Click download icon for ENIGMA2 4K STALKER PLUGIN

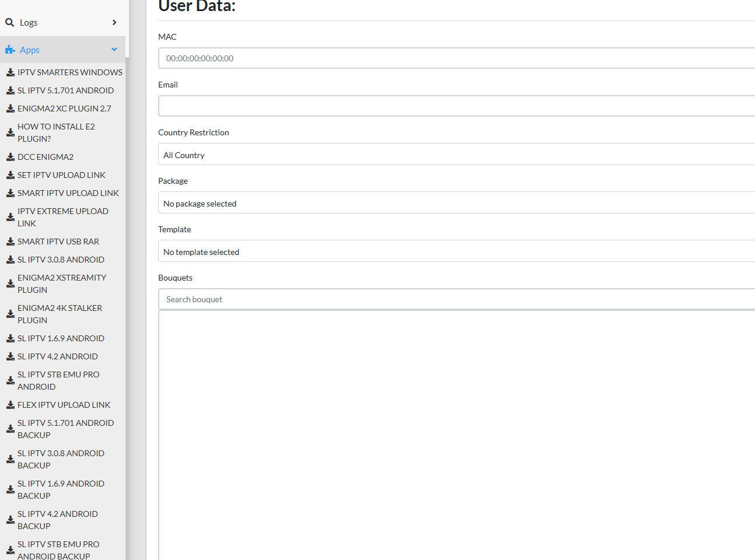9,314
